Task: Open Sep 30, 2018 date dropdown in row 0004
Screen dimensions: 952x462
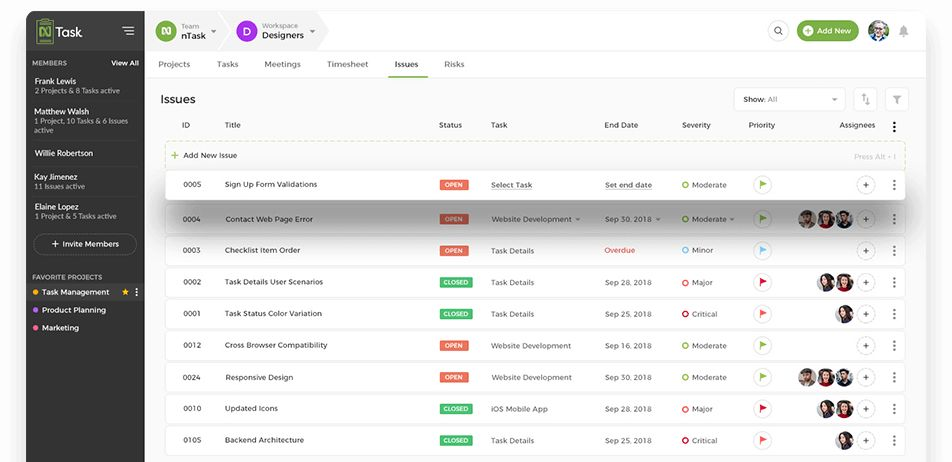Action: (633, 219)
